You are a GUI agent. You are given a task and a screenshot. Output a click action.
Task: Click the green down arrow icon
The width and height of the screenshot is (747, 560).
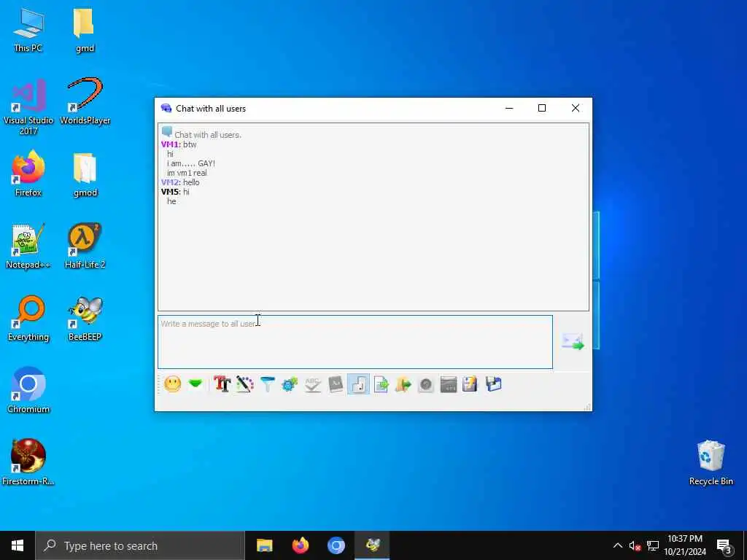pos(196,384)
